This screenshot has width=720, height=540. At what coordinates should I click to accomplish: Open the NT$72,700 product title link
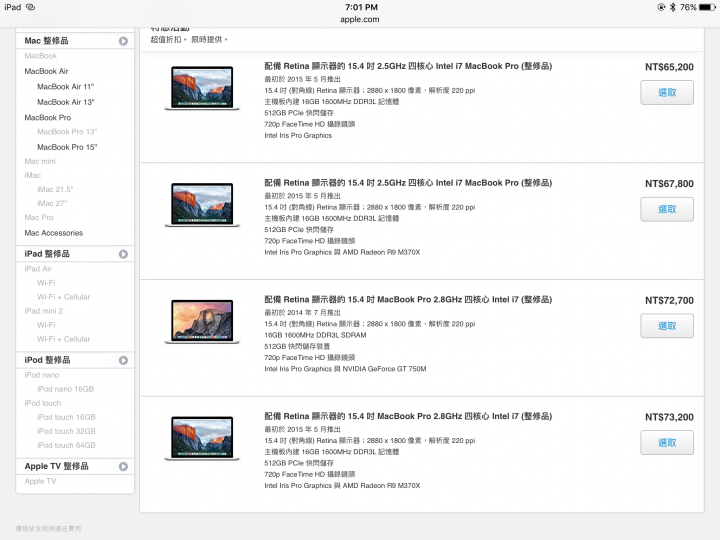coord(408,299)
